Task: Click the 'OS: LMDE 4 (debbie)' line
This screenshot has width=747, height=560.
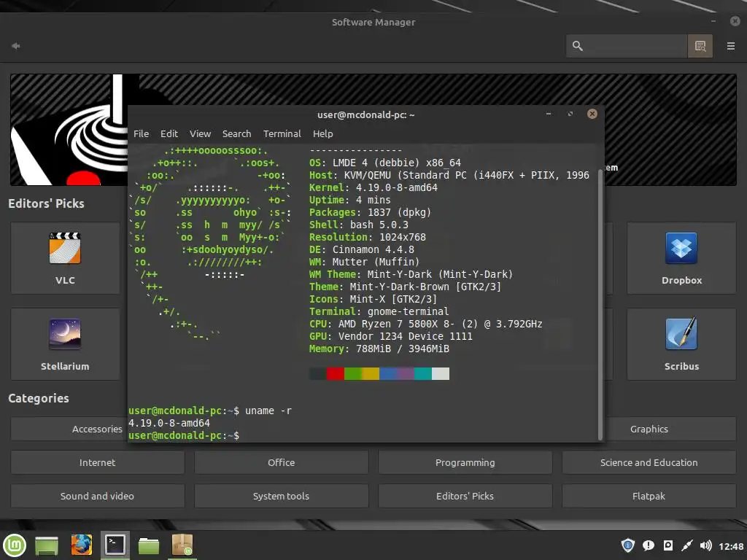Action: 385,163
